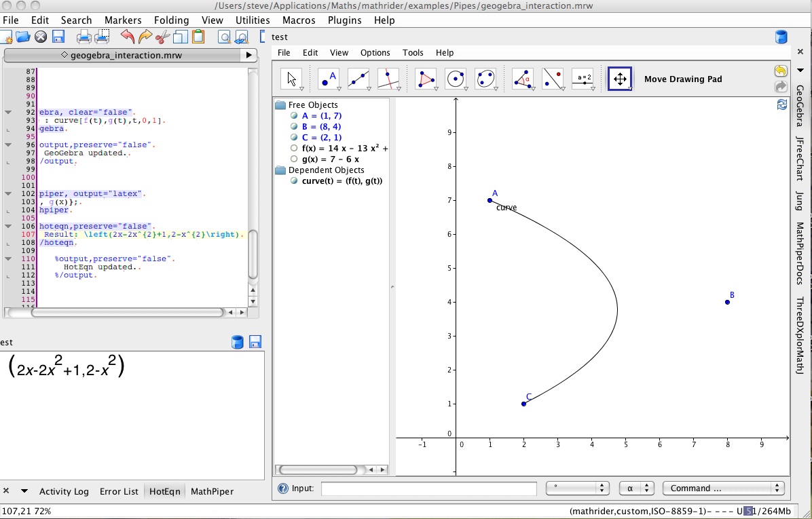The width and height of the screenshot is (812, 519).
Task: Click the GeoGebra undo arrow
Action: coord(781,71)
